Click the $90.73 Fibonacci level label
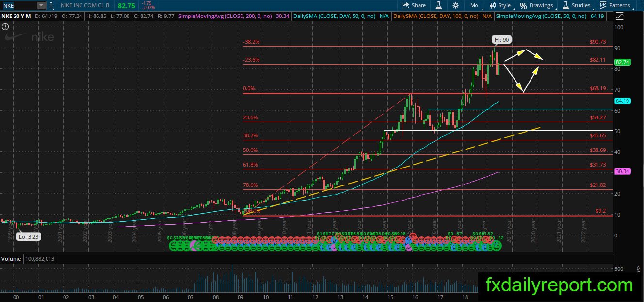 click(x=598, y=42)
